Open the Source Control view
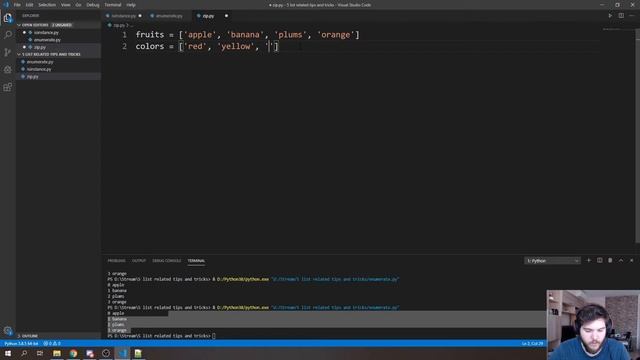This screenshot has width=640, height=360. click(8, 52)
